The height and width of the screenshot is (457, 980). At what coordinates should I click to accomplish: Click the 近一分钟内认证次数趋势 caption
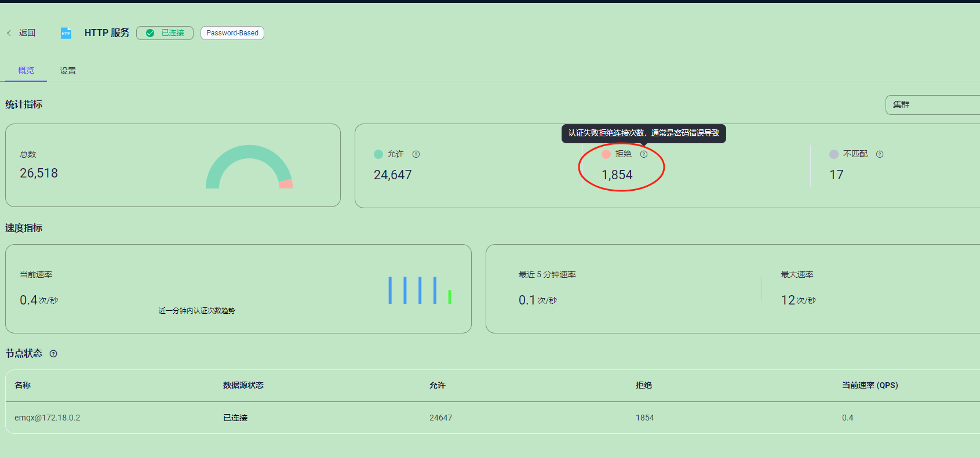pos(197,311)
